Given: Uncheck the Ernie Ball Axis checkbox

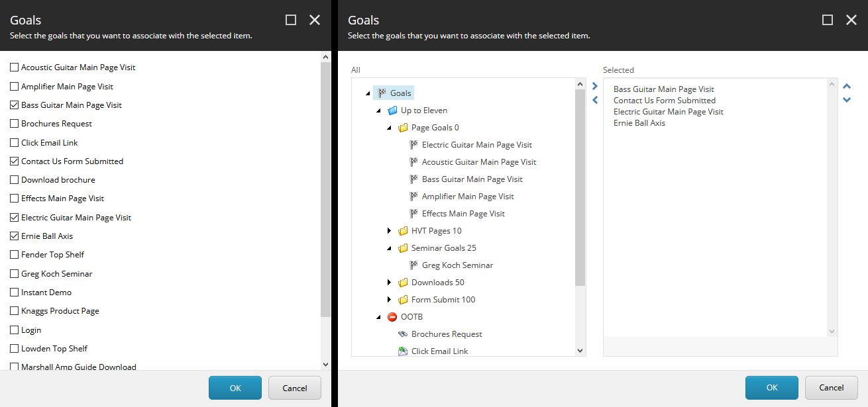Looking at the screenshot, I should click(x=15, y=236).
